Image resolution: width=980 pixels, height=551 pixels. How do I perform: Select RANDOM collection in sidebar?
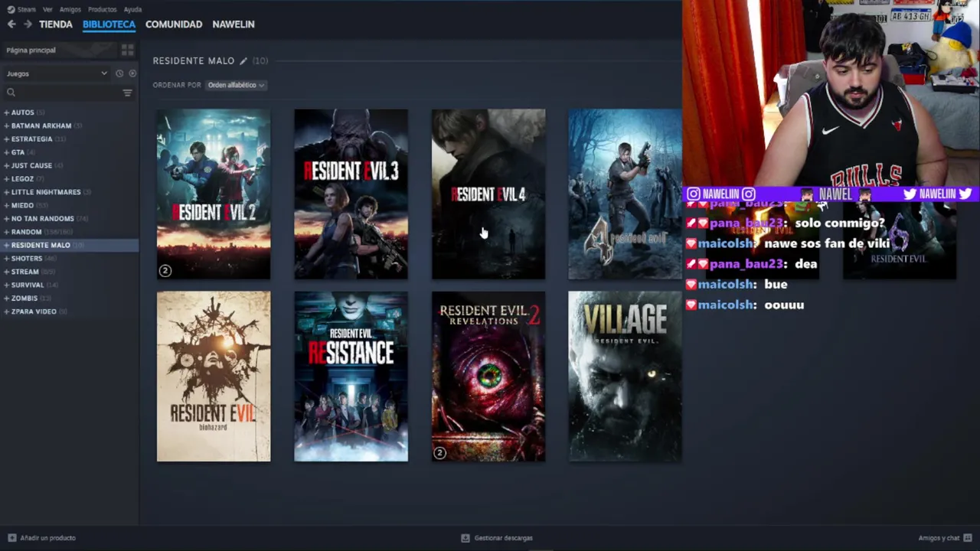click(69, 232)
